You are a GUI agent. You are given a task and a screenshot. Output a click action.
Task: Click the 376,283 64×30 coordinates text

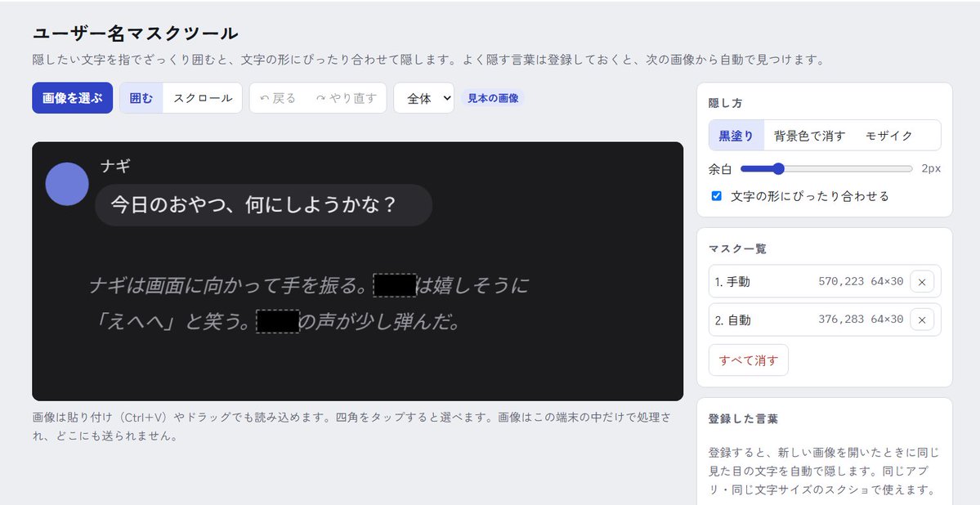(x=861, y=320)
